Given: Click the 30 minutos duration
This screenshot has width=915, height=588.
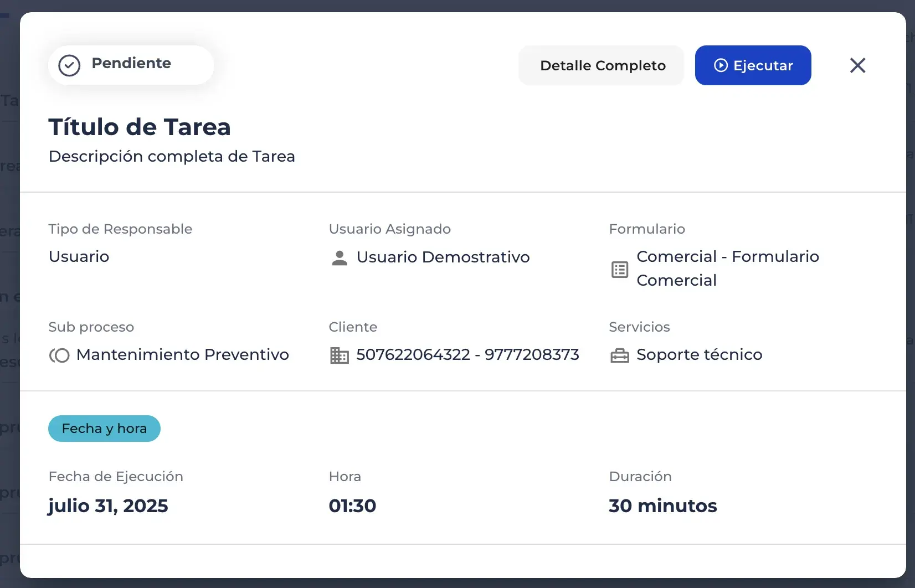Looking at the screenshot, I should [663, 506].
